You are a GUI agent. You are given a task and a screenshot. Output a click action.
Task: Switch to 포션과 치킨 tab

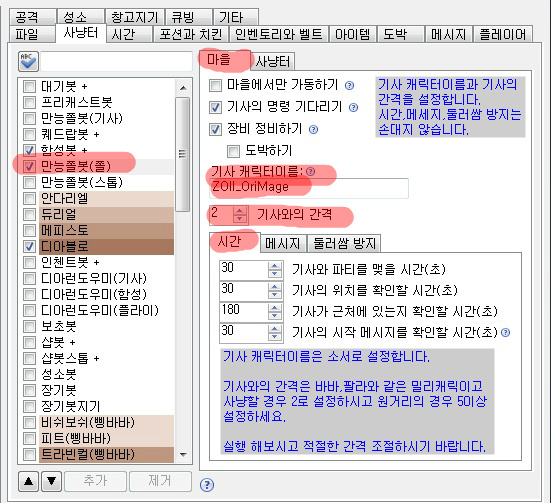point(191,34)
